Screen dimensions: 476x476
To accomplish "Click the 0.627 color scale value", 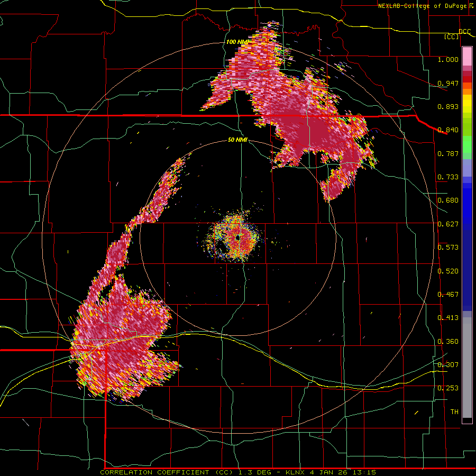I will (x=448, y=224).
